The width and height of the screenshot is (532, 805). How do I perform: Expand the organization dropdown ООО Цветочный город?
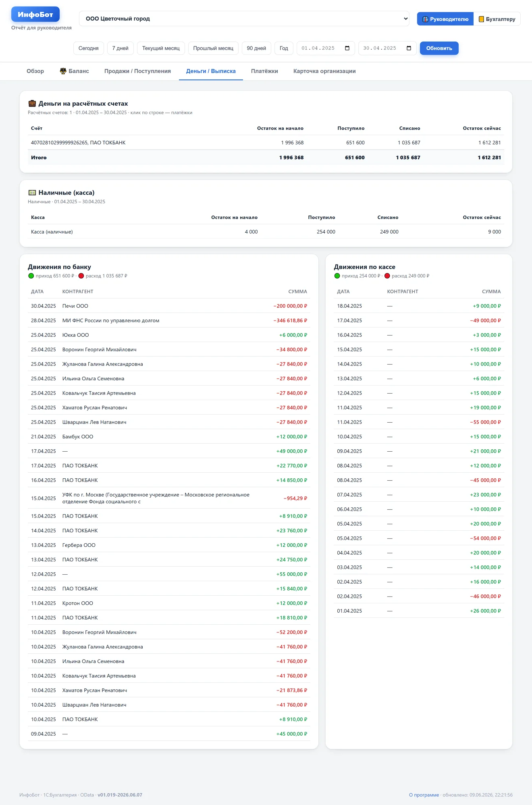(x=244, y=19)
